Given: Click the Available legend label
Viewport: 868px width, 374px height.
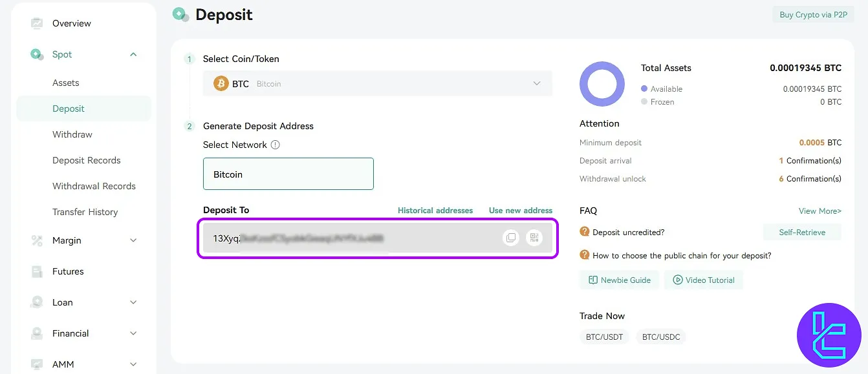Looking at the screenshot, I should click(666, 89).
